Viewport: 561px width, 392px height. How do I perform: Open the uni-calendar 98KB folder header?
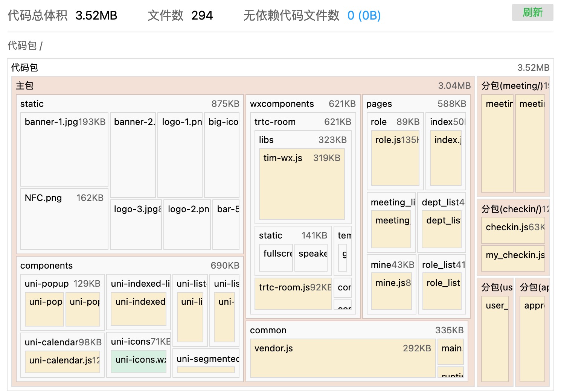(x=63, y=342)
